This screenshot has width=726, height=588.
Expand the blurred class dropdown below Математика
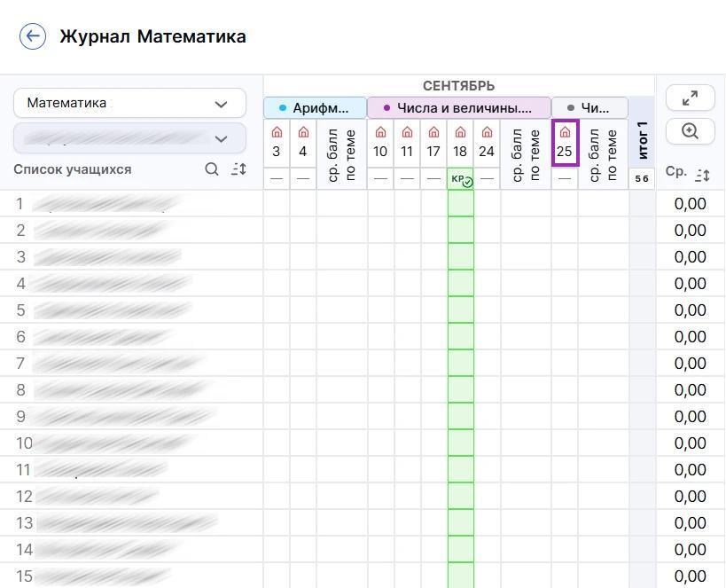(x=129, y=138)
